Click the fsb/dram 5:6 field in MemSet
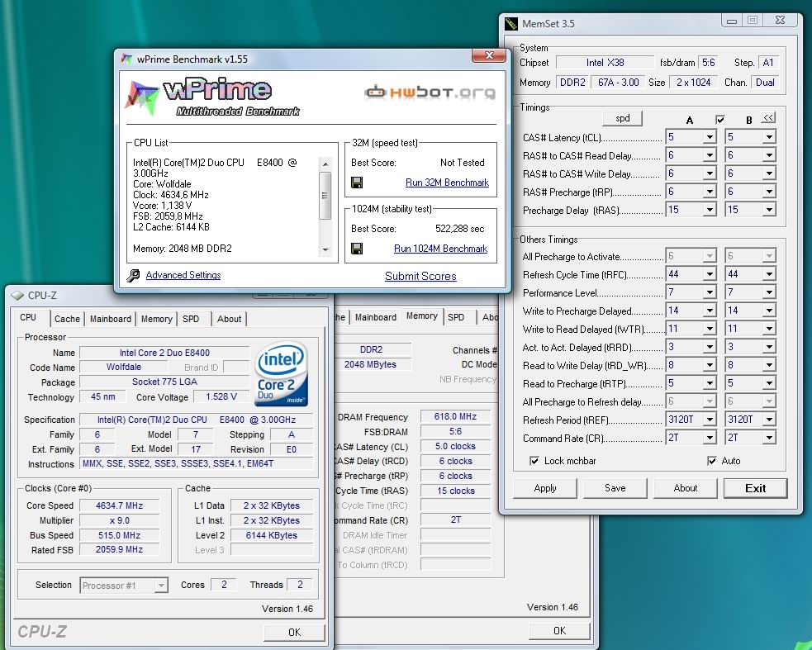 [x=709, y=63]
